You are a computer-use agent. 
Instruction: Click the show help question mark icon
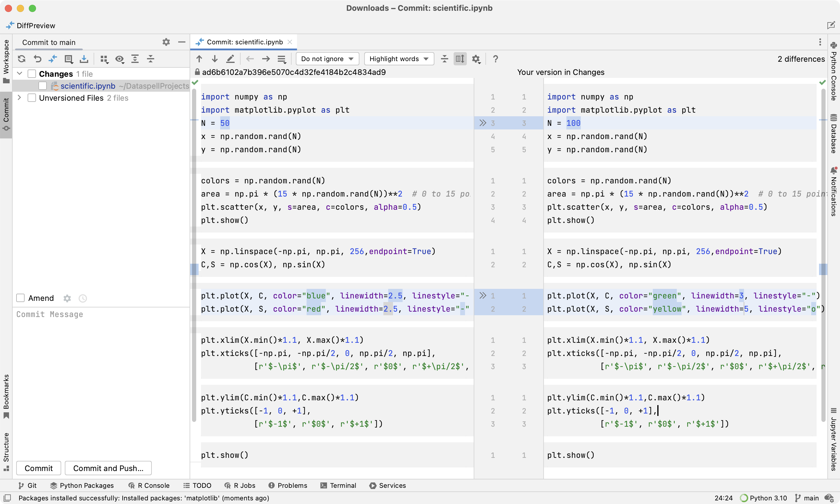pyautogui.click(x=496, y=59)
